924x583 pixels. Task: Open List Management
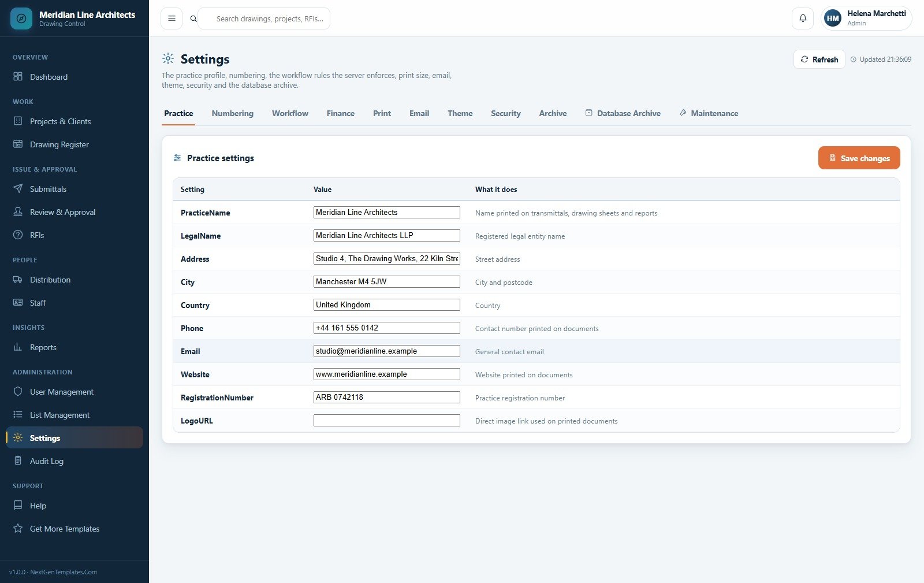[x=74, y=415]
